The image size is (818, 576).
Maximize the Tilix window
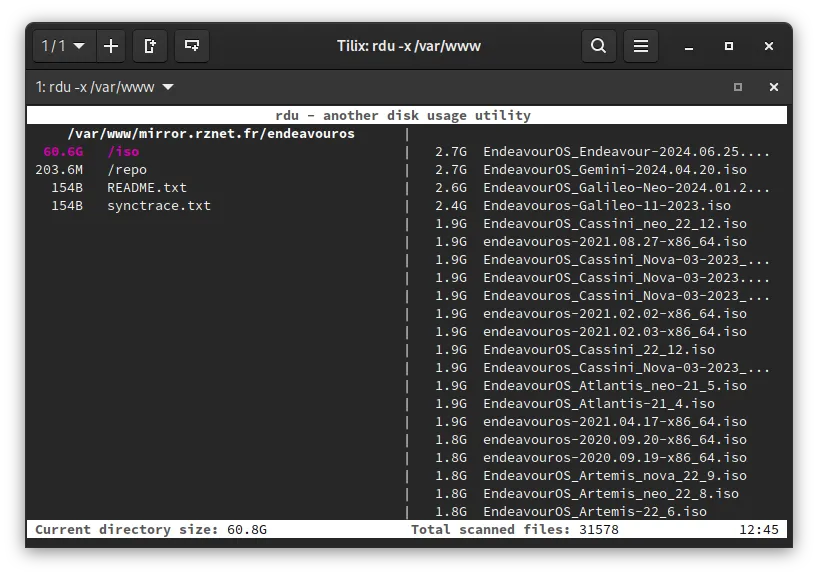pos(729,46)
